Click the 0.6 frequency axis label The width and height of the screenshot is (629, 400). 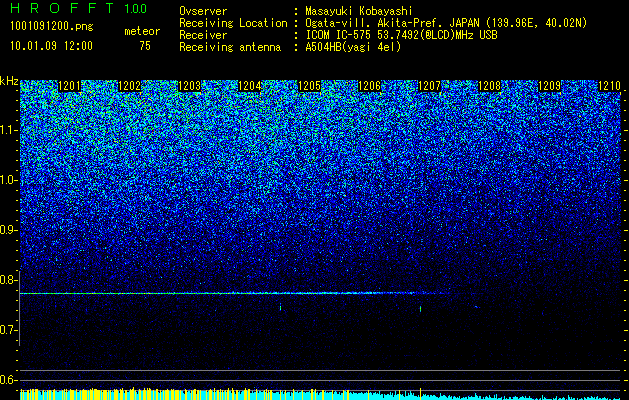9,380
